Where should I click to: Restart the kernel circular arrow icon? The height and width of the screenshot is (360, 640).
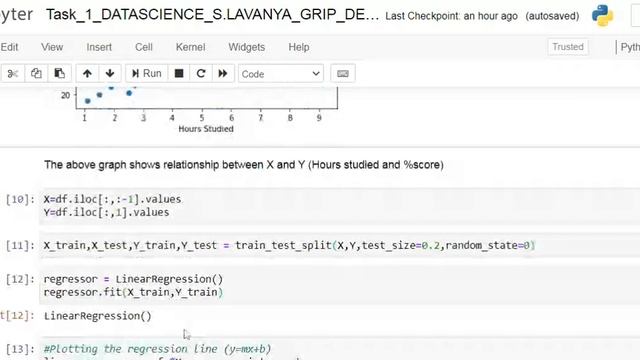click(x=201, y=74)
